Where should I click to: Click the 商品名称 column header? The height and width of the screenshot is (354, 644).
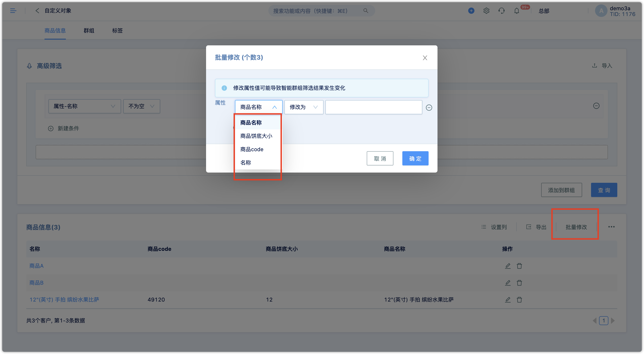point(395,249)
